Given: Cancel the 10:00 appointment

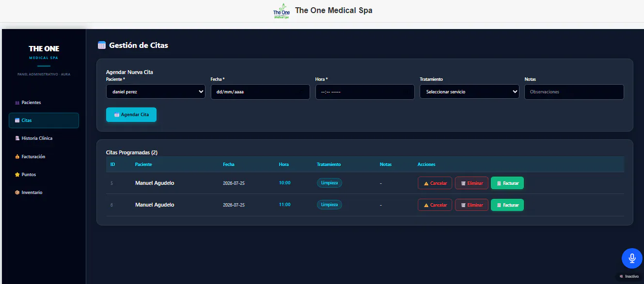Looking at the screenshot, I should coord(435,183).
